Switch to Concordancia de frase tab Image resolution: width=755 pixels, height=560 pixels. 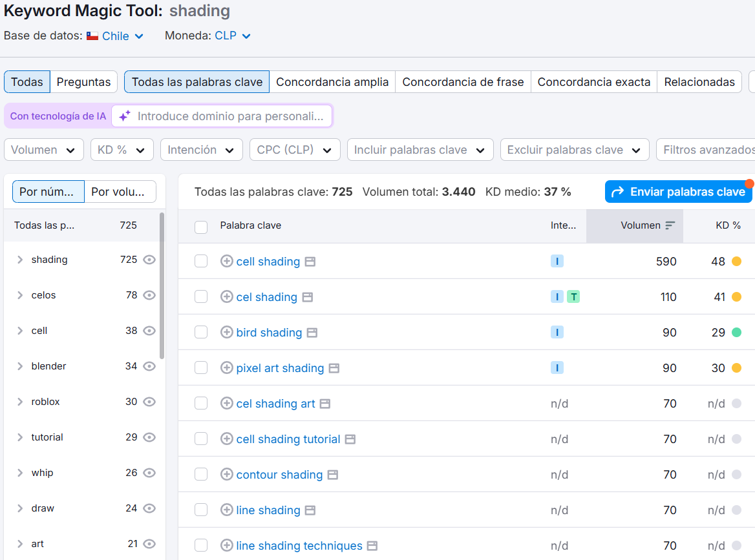pyautogui.click(x=463, y=82)
